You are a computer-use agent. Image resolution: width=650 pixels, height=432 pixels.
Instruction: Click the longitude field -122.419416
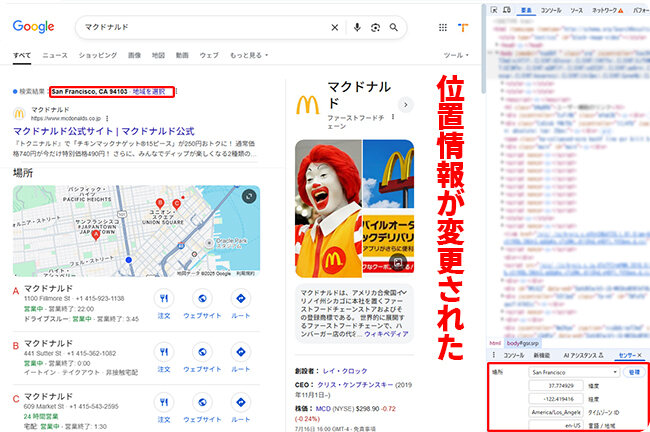click(x=556, y=399)
